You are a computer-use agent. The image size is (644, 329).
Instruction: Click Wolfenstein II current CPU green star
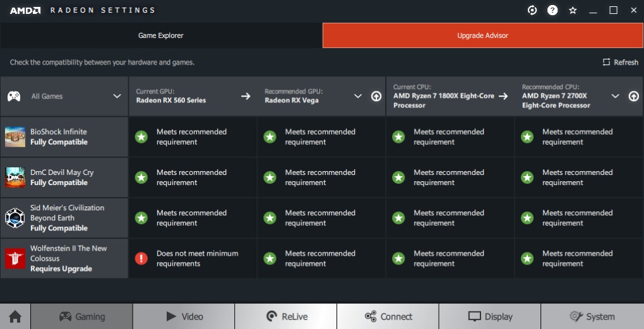point(398,258)
